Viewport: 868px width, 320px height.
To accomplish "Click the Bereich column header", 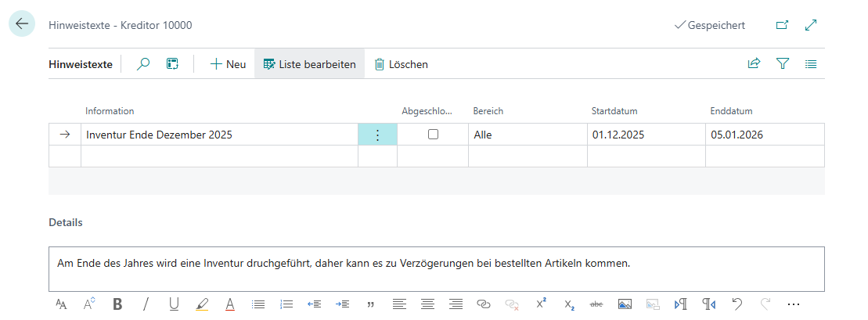I will click(x=488, y=111).
